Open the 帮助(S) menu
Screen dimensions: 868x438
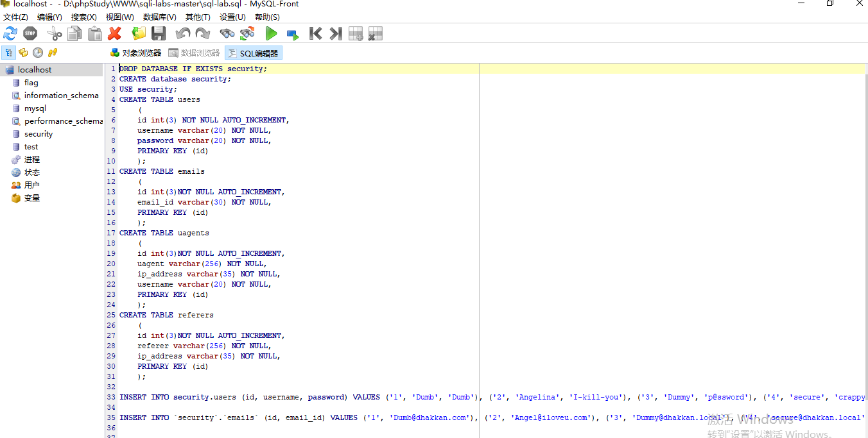pos(267,17)
